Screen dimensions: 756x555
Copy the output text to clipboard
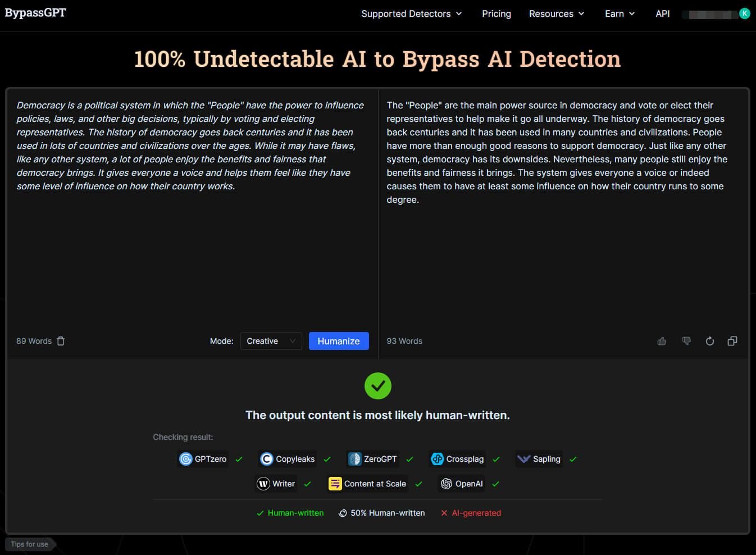(x=732, y=341)
